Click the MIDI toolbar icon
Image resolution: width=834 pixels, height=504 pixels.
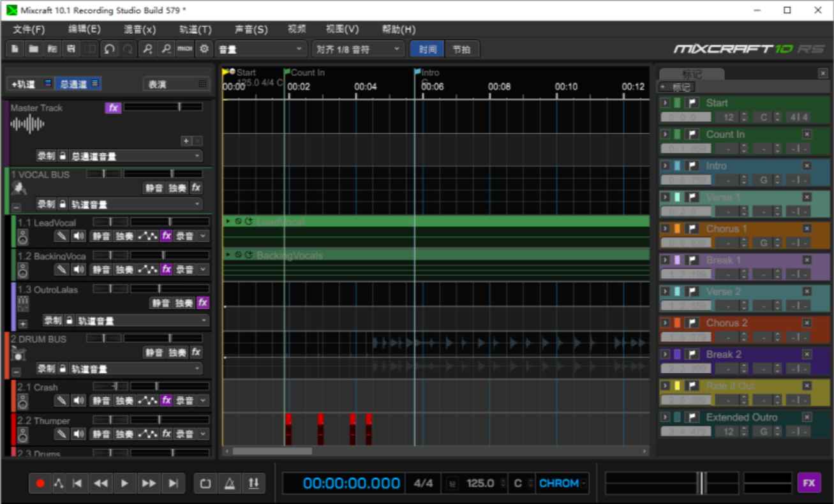[x=184, y=48]
